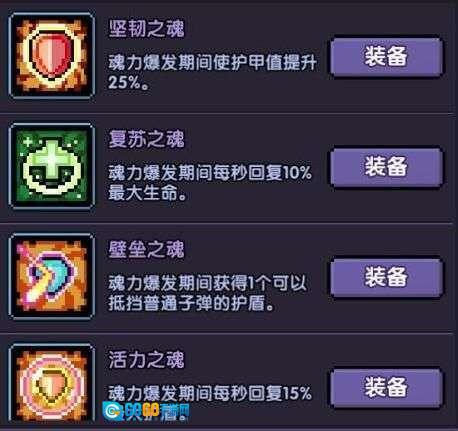Screen dimensions: 458x431
Task: Click the 15% recovery value in 活力之魂
Action: 297,393
